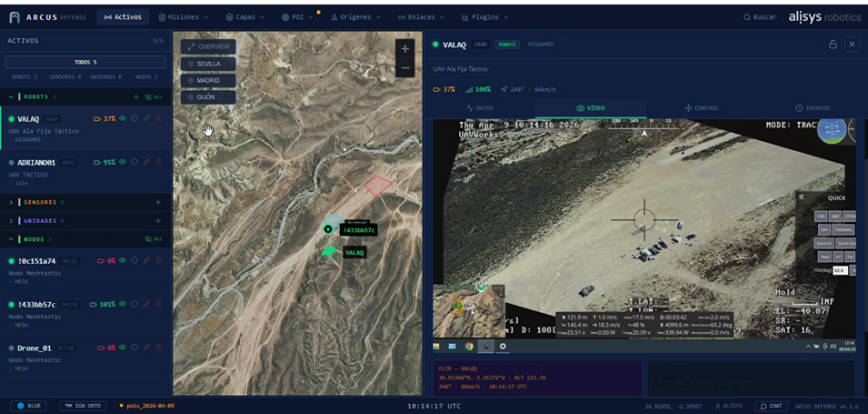Center map on node !0c151a74
The height and width of the screenshot is (414, 868).
[135, 260]
